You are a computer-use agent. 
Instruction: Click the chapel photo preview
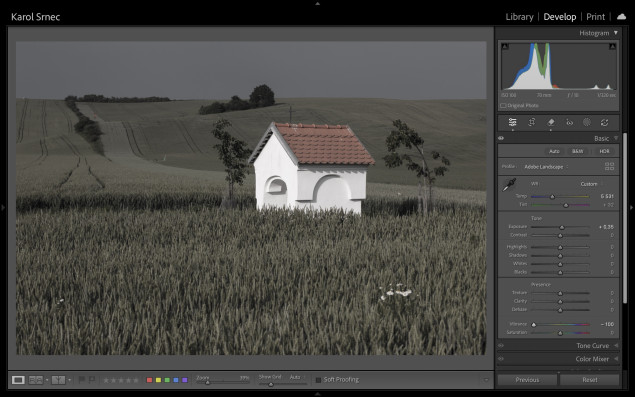(x=251, y=198)
